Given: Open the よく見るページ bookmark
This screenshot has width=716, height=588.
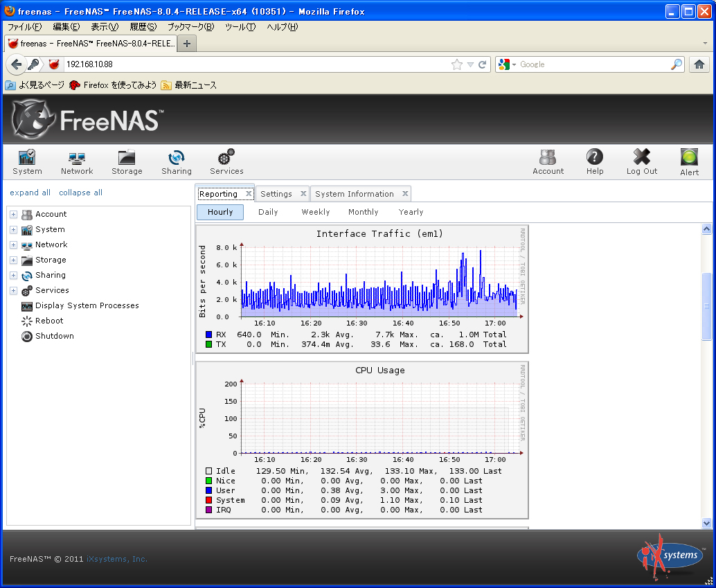Looking at the screenshot, I should coord(35,85).
